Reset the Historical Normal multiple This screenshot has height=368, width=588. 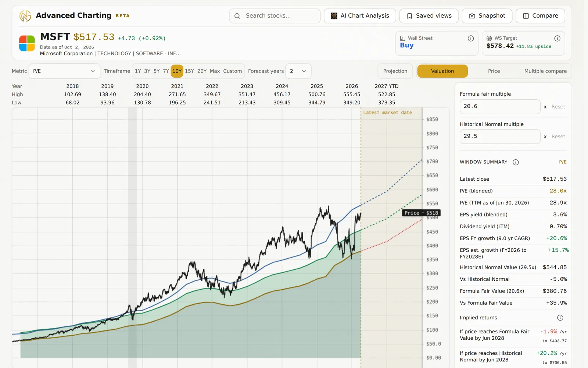coord(558,137)
